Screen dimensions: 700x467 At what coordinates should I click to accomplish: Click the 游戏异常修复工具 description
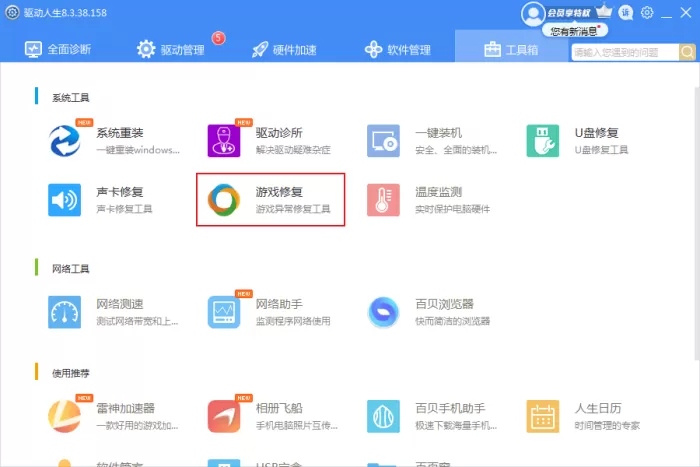pos(293,208)
